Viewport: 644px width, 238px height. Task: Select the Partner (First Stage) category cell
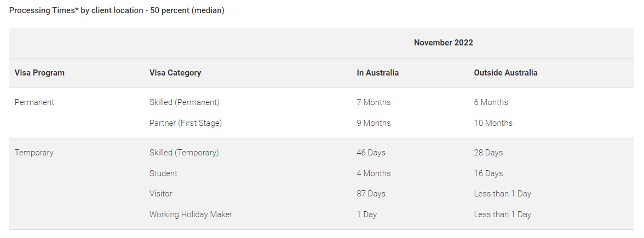point(185,123)
